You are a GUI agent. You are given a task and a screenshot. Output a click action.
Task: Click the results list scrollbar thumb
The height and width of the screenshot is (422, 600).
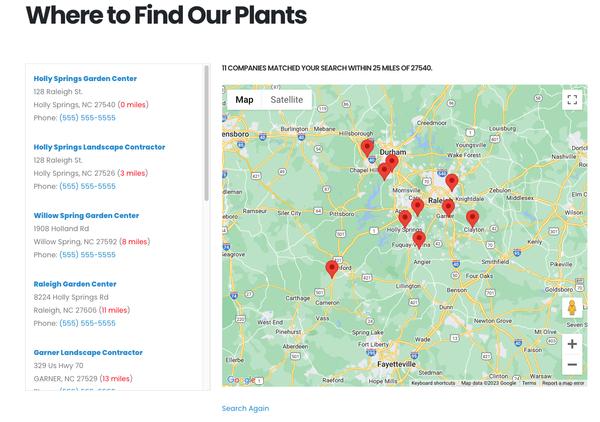coord(206,133)
